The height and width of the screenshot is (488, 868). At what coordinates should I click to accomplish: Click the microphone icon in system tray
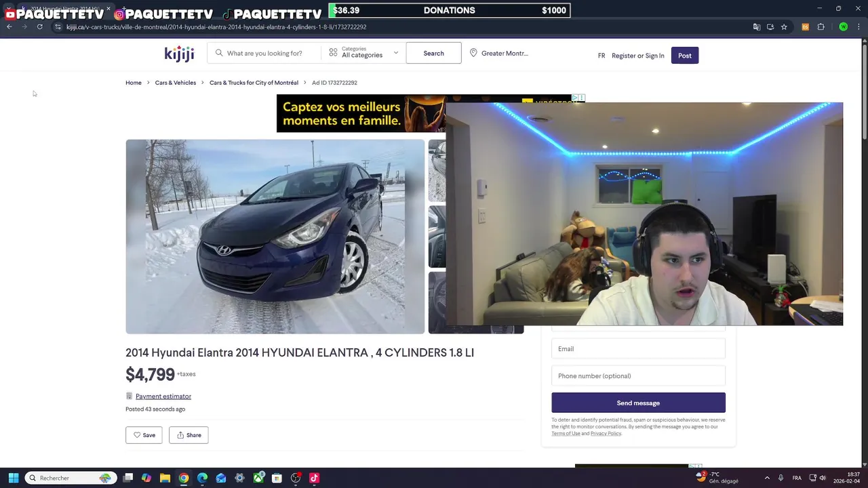(781, 478)
